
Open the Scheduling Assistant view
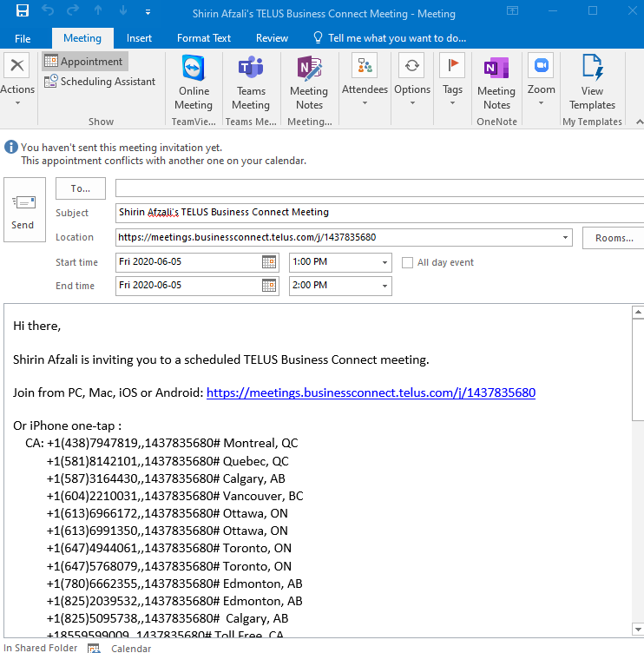(x=100, y=82)
